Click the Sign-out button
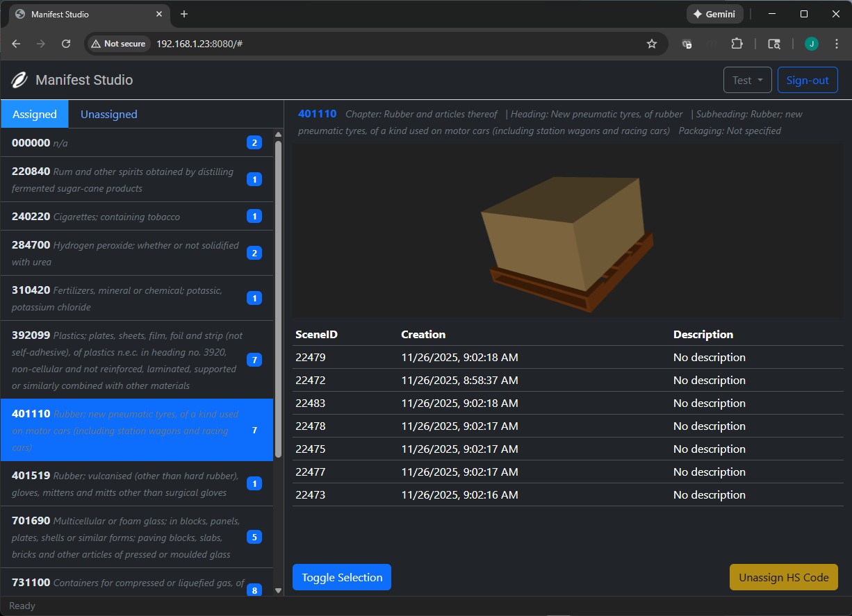The height and width of the screenshot is (616, 852). tap(807, 81)
